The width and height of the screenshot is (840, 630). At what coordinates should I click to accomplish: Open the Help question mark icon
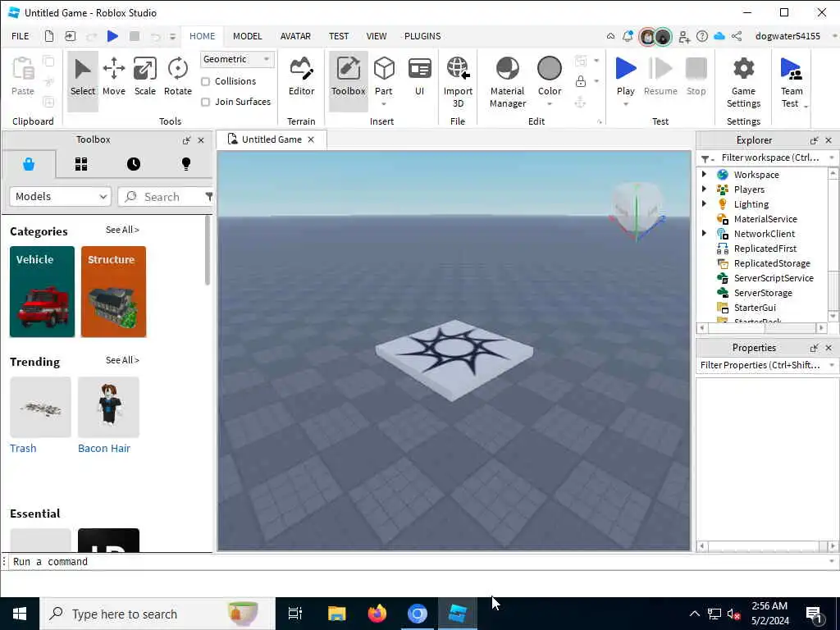pos(702,36)
